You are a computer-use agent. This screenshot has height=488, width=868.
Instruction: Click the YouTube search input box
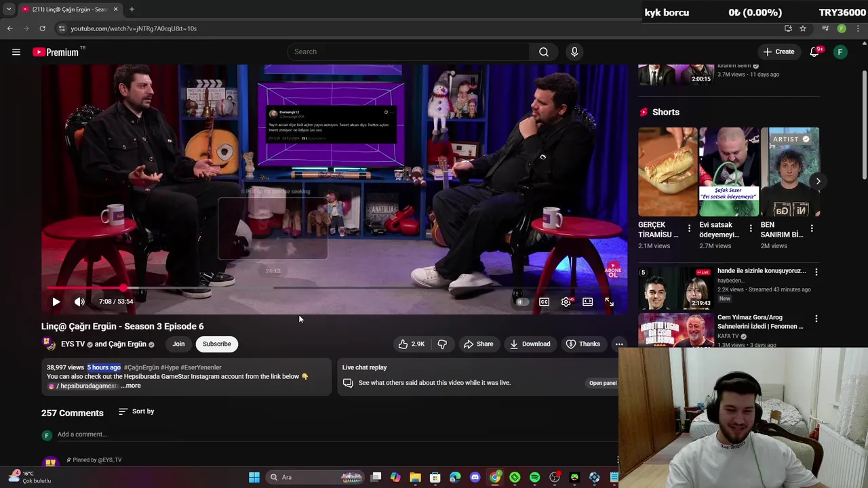click(408, 52)
